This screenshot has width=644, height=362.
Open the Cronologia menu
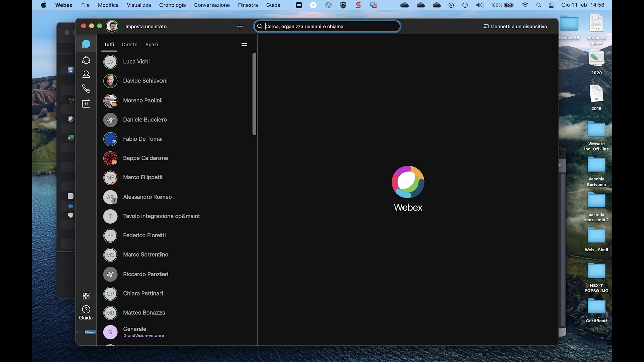click(x=173, y=5)
